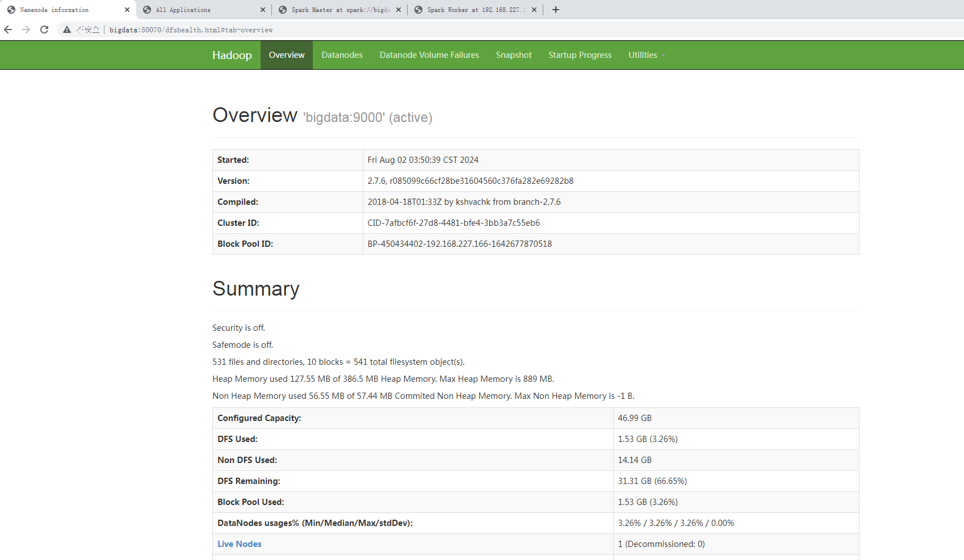Click the 'Block Pool ID:' row label
The image size is (964, 560).
click(245, 244)
